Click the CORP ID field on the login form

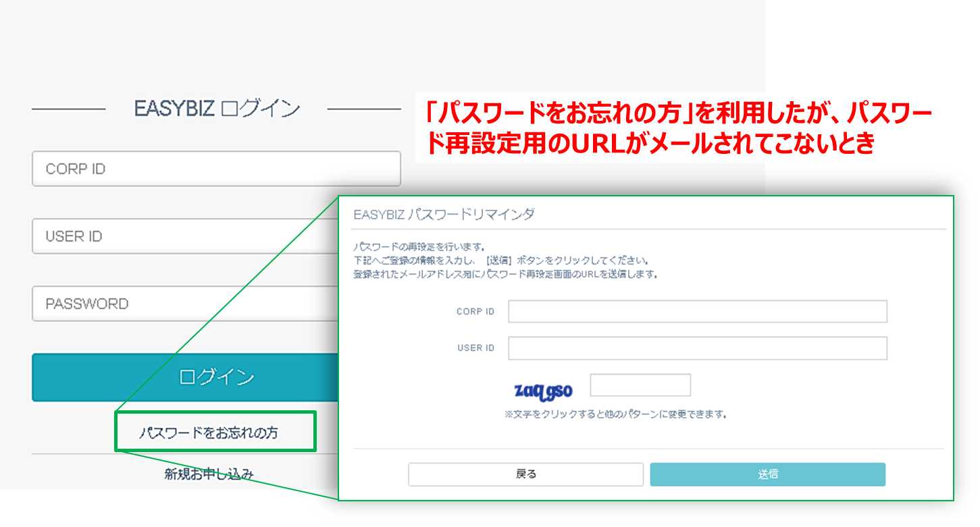click(x=216, y=169)
